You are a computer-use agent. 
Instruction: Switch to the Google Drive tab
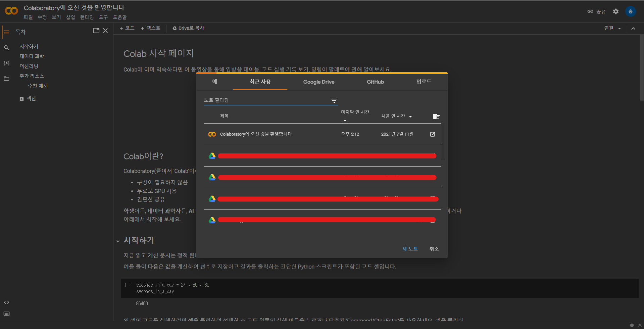coord(319,82)
